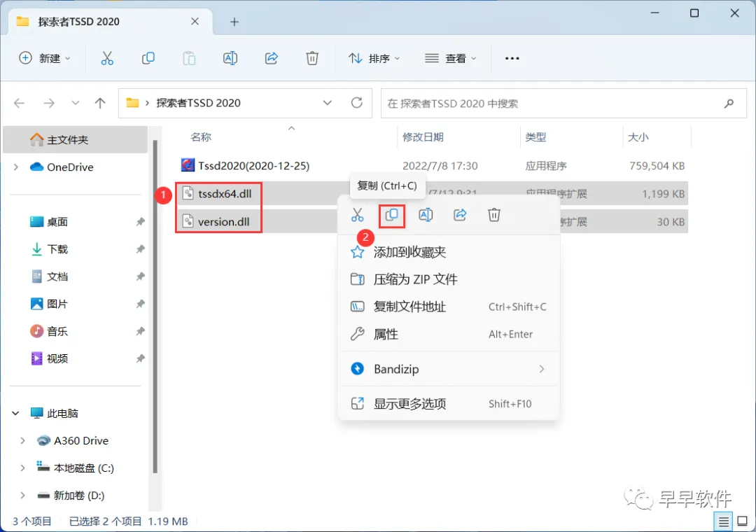Sort by the 修改日期 column header
This screenshot has height=532, width=756.
click(423, 137)
